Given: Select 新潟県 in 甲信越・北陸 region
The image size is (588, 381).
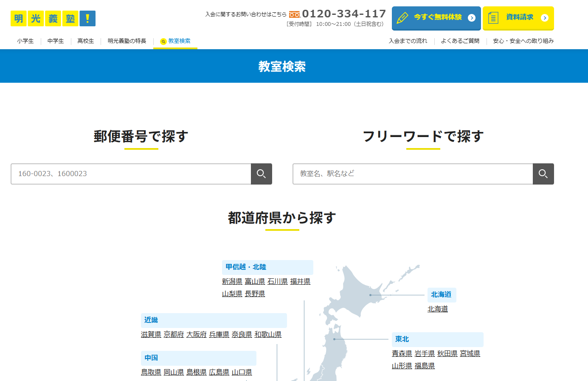Looking at the screenshot, I should pos(232,282).
